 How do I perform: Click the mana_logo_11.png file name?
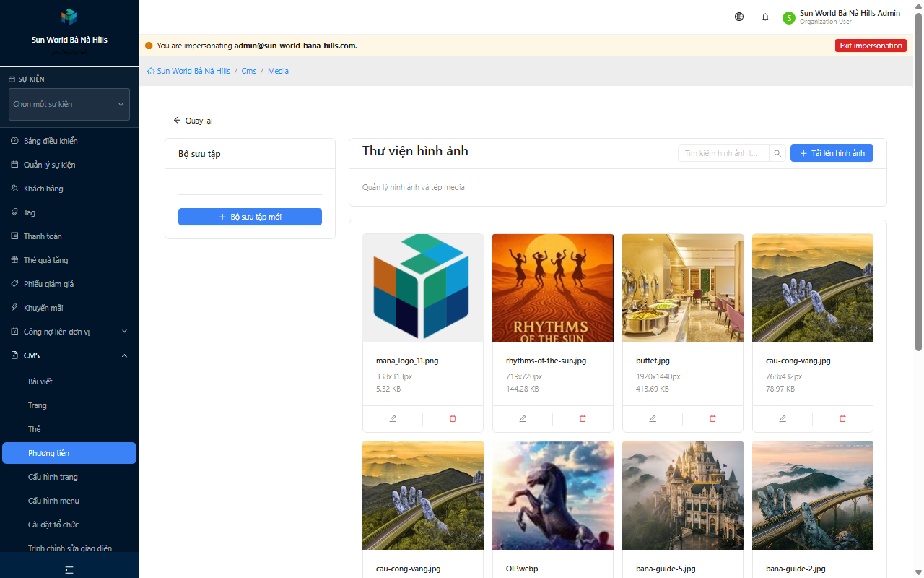click(x=407, y=361)
